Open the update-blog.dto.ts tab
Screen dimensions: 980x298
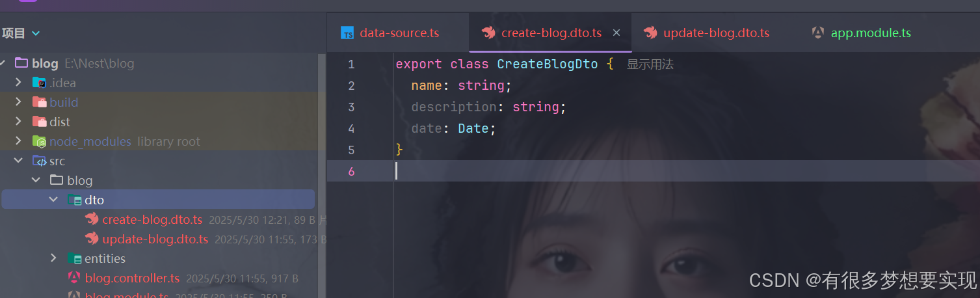click(x=716, y=33)
